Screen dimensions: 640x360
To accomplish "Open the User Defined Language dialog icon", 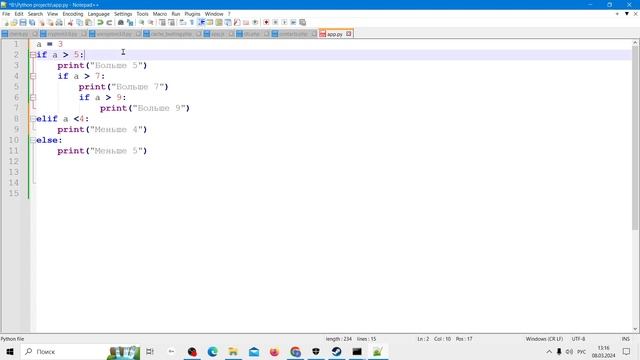I will pyautogui.click(x=210, y=22).
